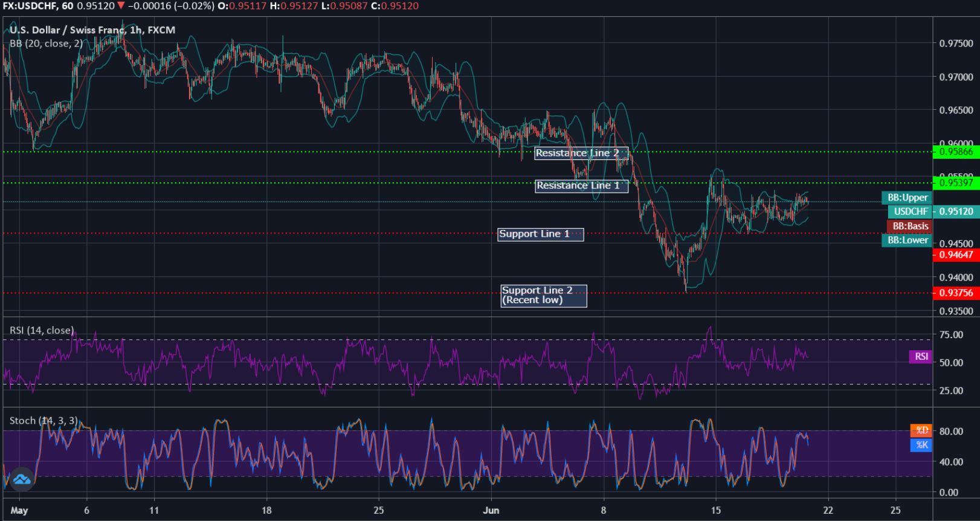980x521 pixels.
Task: Click the H:0.95127 high value in header
Action: click(293, 6)
